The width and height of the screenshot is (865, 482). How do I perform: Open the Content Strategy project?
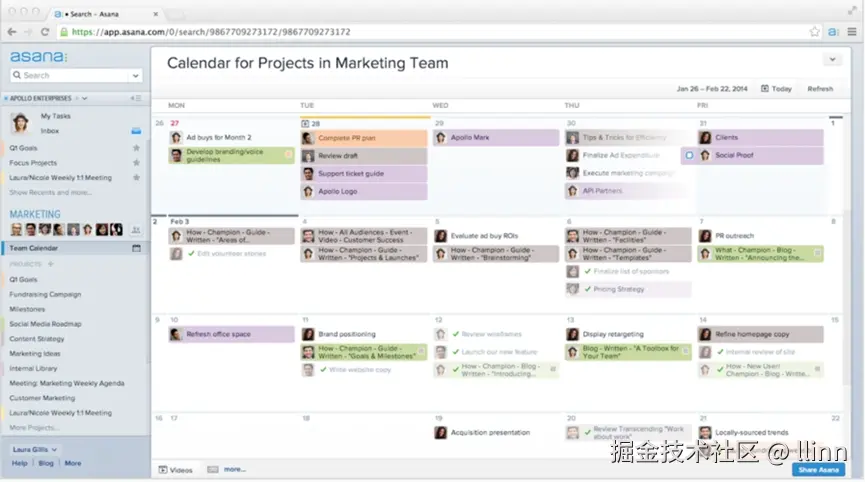point(37,339)
